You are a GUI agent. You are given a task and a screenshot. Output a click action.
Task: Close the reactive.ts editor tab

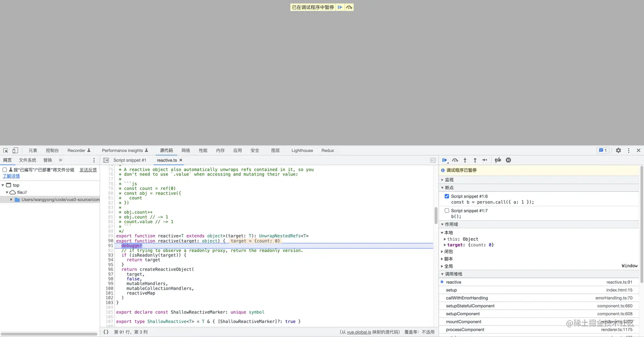pos(181,160)
